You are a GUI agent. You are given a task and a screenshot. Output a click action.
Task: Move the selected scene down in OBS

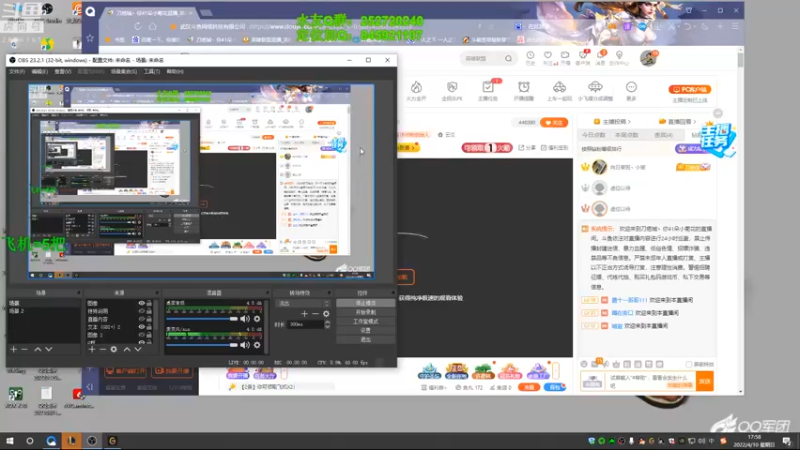(49, 349)
